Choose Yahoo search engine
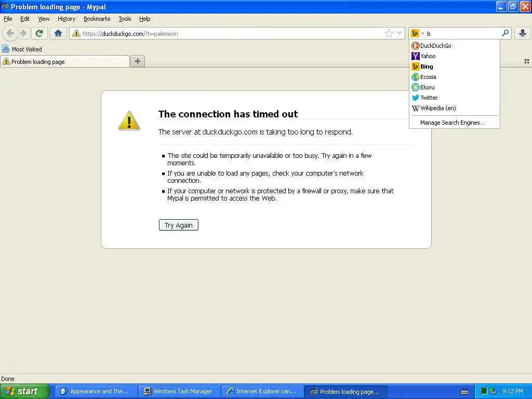 (454, 56)
